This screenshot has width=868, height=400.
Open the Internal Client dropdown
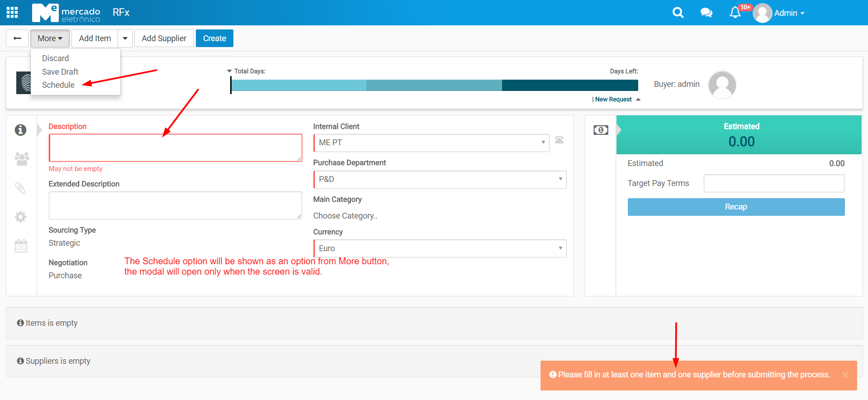click(431, 143)
